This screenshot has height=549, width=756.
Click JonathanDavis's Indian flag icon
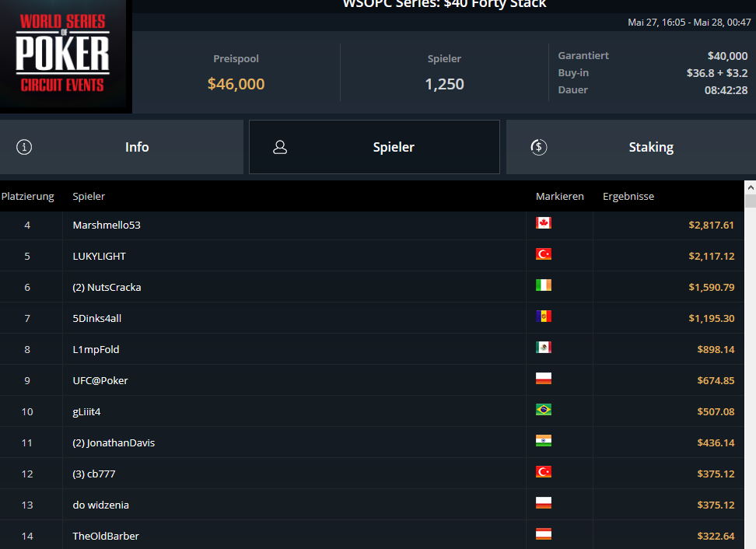pos(544,441)
